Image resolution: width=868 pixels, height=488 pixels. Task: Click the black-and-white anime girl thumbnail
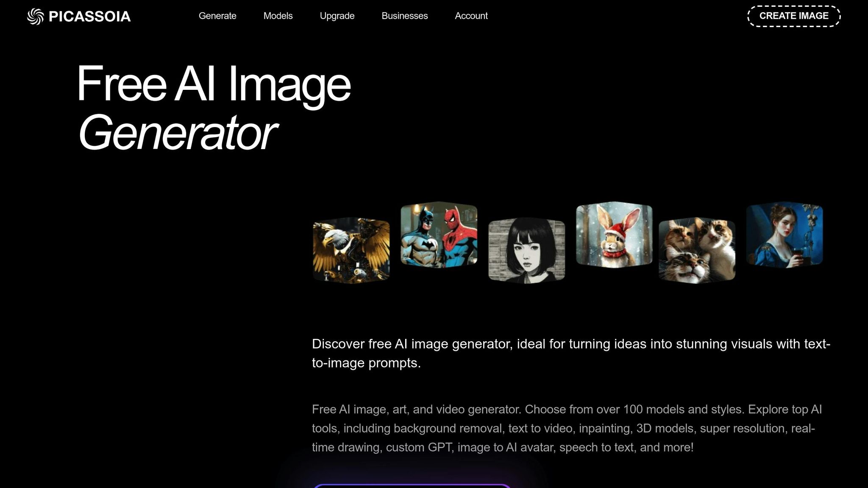click(x=526, y=250)
